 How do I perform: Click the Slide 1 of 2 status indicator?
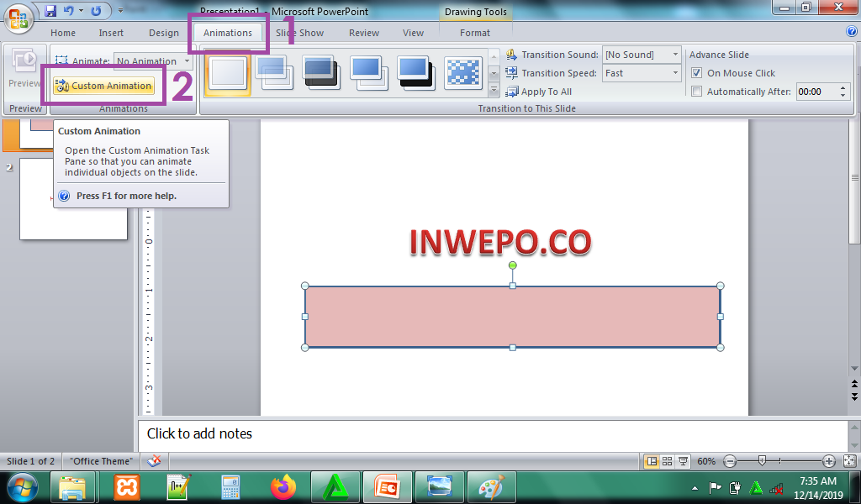click(31, 461)
